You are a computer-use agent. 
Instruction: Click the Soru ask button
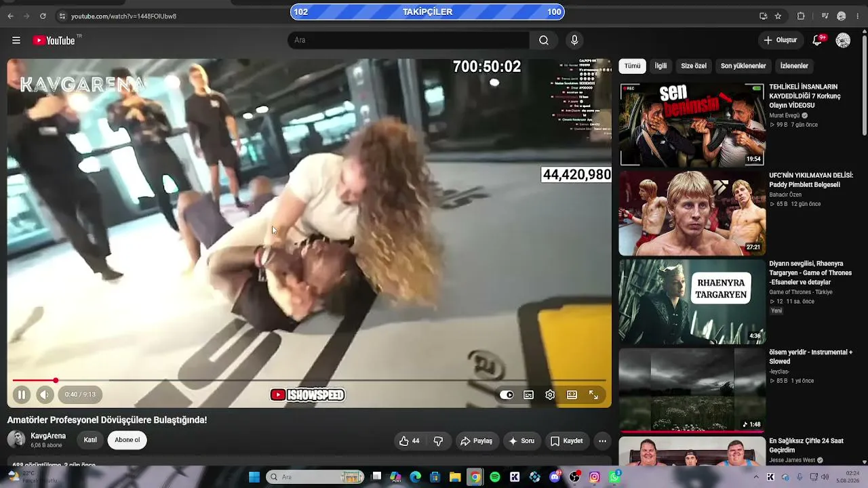[521, 441]
